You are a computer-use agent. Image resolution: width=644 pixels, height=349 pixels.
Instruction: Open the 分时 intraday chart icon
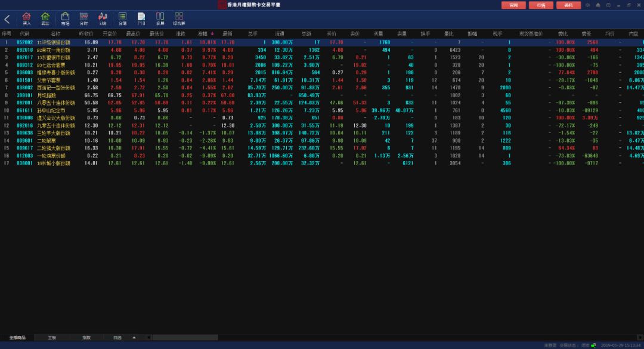click(x=84, y=18)
